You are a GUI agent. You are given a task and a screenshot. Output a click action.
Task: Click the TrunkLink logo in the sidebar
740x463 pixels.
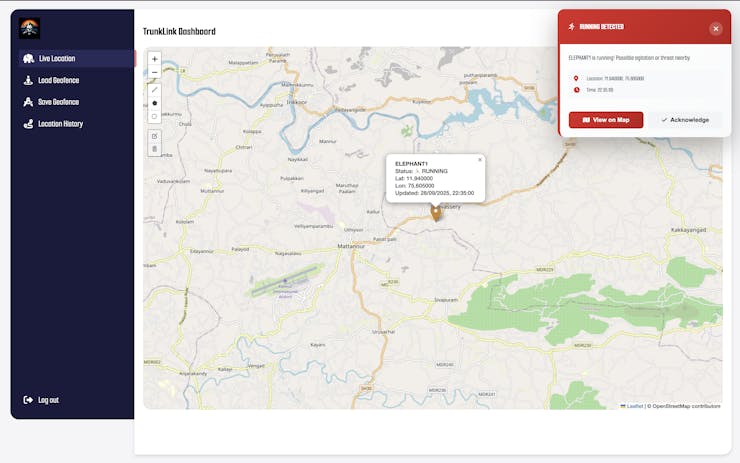pyautogui.click(x=29, y=28)
